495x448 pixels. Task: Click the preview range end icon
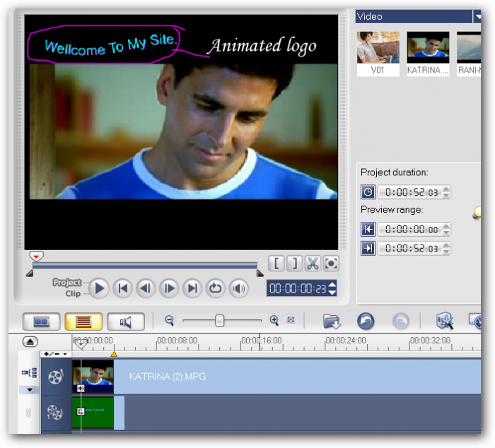pyautogui.click(x=368, y=248)
